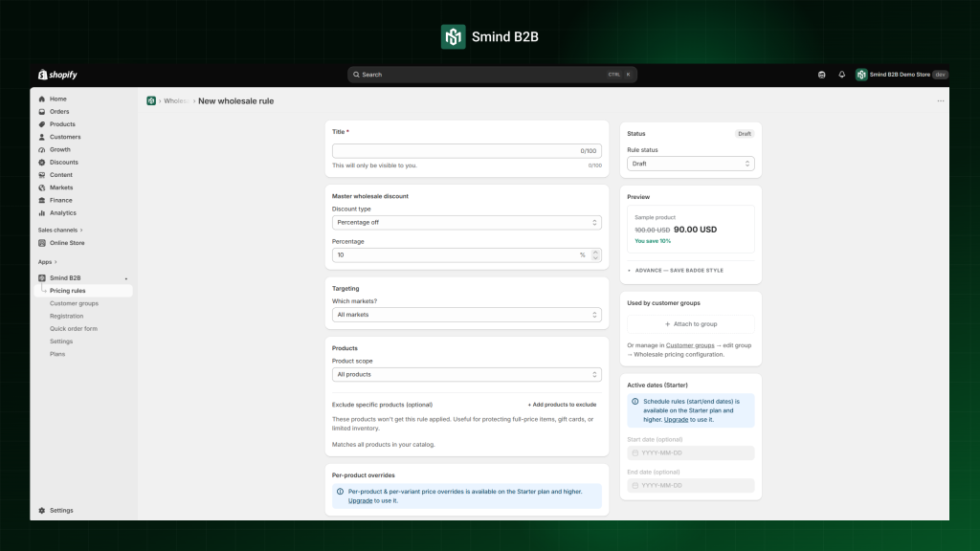Click the Home icon in sidebar
Screen dimensions: 980x551
pyautogui.click(x=42, y=99)
